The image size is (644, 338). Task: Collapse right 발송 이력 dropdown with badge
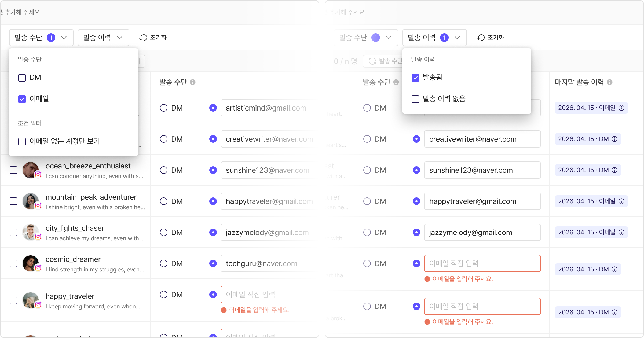[x=435, y=38]
